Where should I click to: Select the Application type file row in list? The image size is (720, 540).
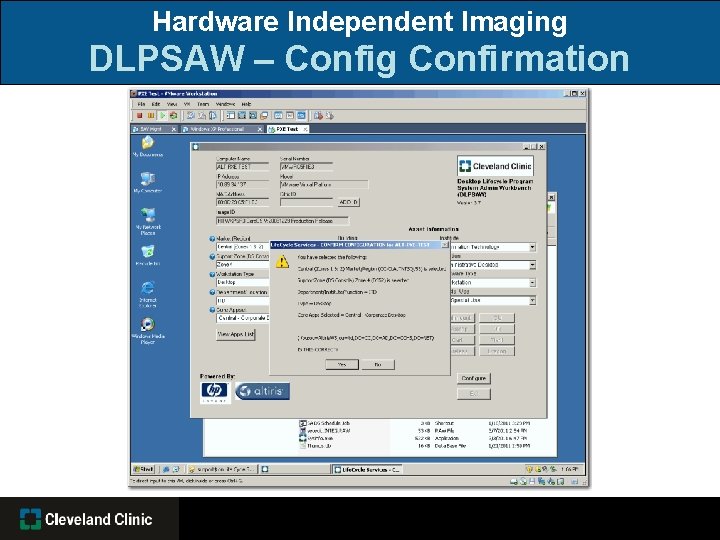point(415,439)
